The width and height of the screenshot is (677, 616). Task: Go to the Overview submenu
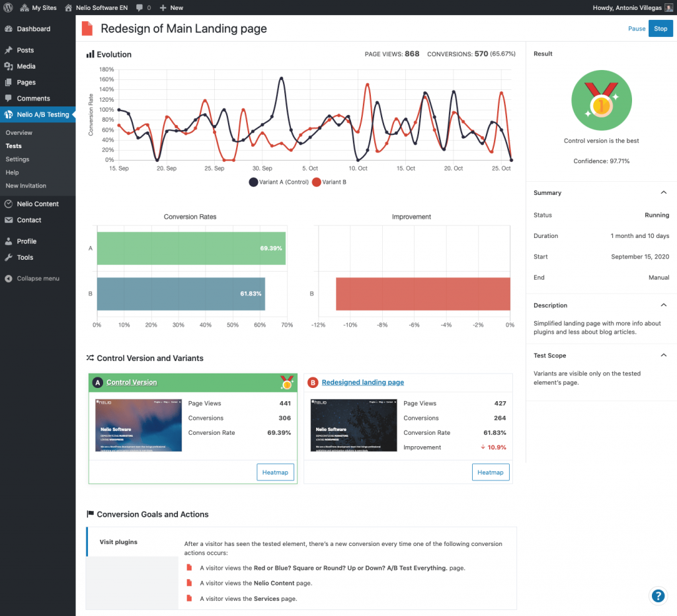19,133
